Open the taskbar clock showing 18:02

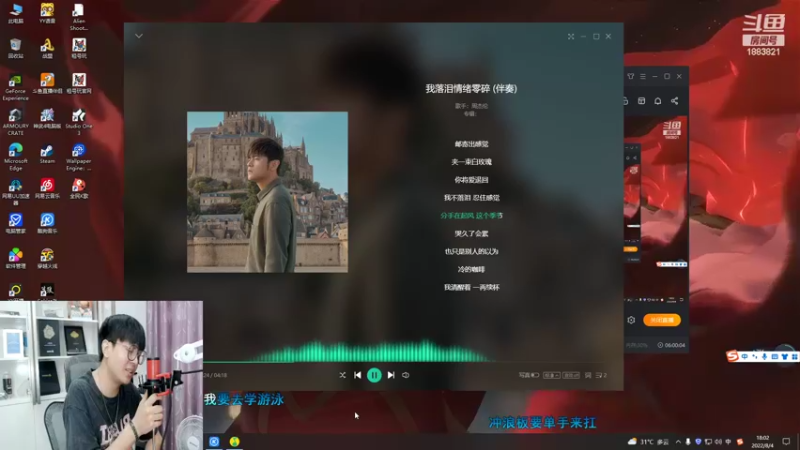(x=763, y=442)
